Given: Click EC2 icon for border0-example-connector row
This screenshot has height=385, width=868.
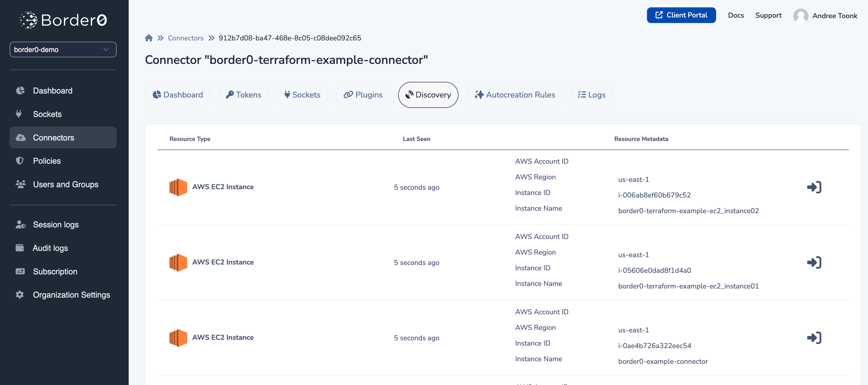Looking at the screenshot, I should 178,338.
